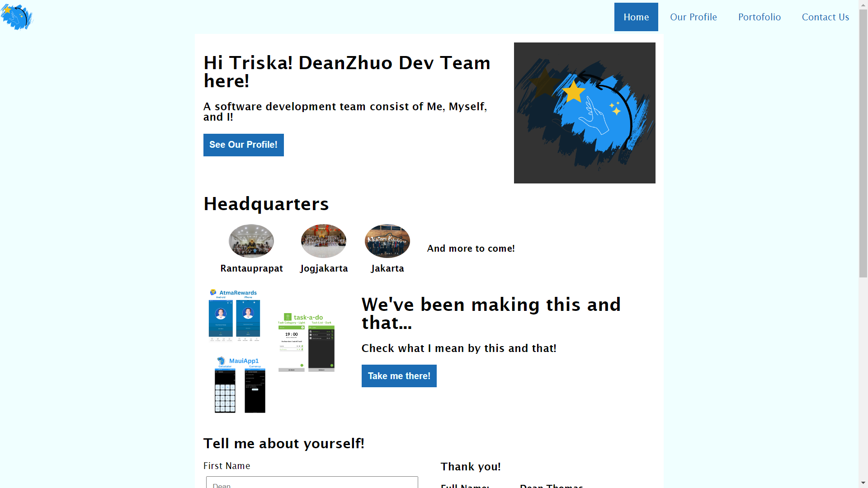The width and height of the screenshot is (868, 488).
Task: Click the large hand-and-star hero image
Action: [x=585, y=113]
